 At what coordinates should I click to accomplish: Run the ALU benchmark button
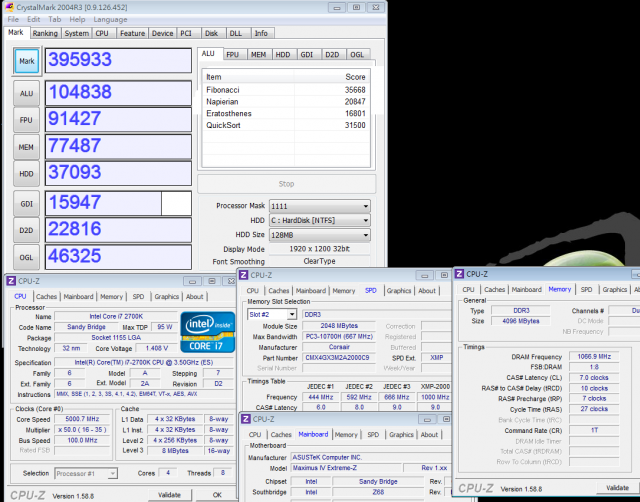point(27,93)
